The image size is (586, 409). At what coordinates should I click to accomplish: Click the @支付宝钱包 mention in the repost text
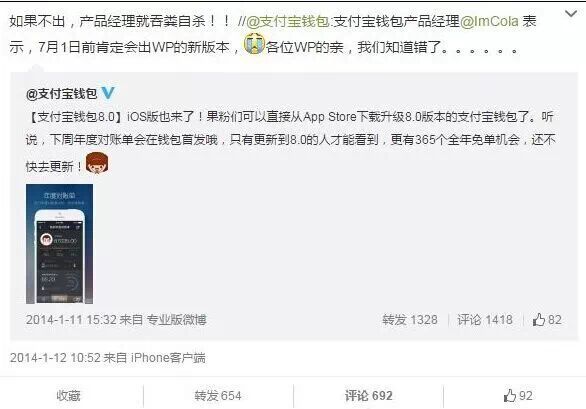click(x=287, y=21)
